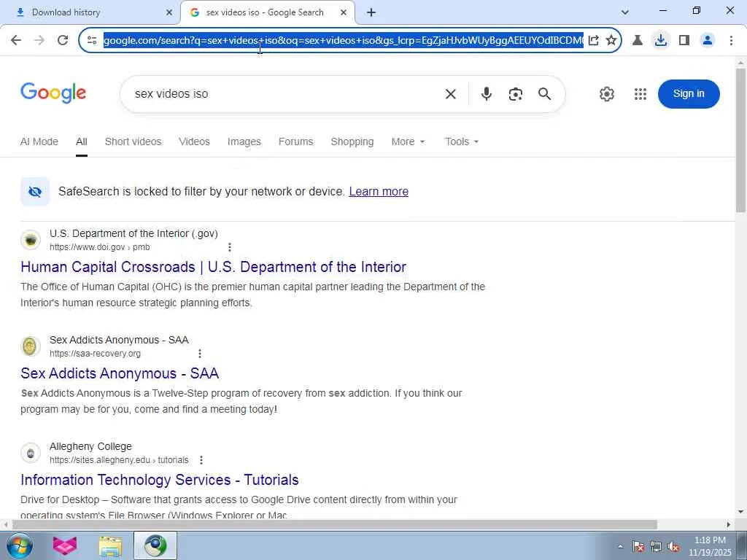This screenshot has height=560, width=747.
Task: Switch to Shopping results tab
Action: [352, 142]
